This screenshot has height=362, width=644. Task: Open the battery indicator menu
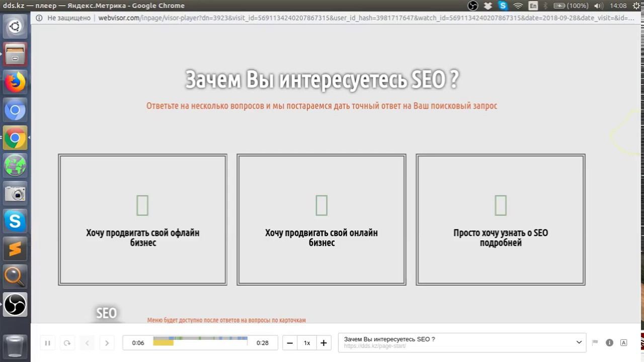pos(571,6)
